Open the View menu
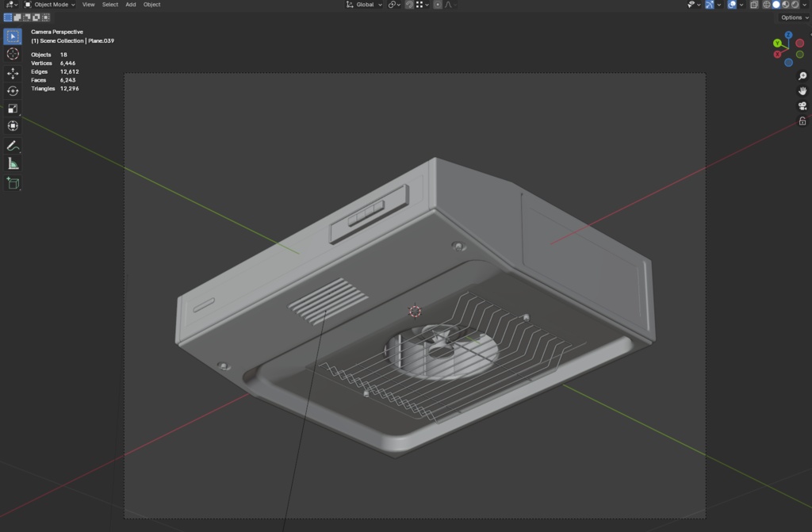812x532 pixels. coord(89,5)
